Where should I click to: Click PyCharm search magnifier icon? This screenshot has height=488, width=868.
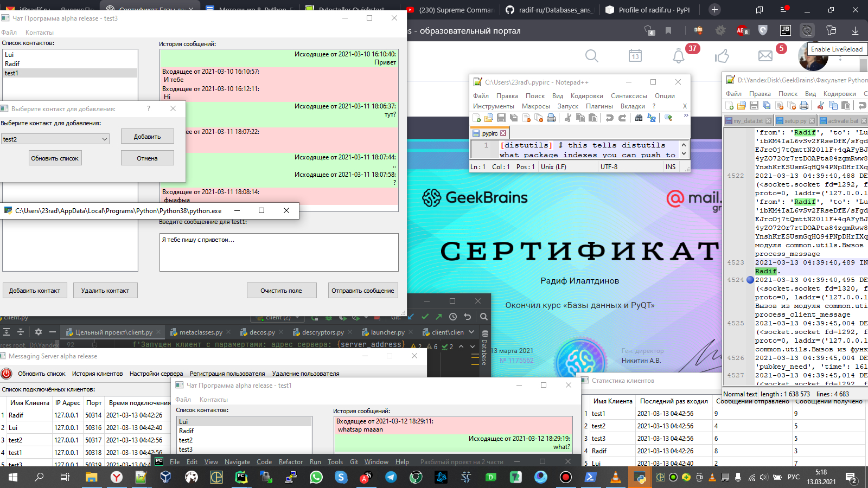point(484,317)
